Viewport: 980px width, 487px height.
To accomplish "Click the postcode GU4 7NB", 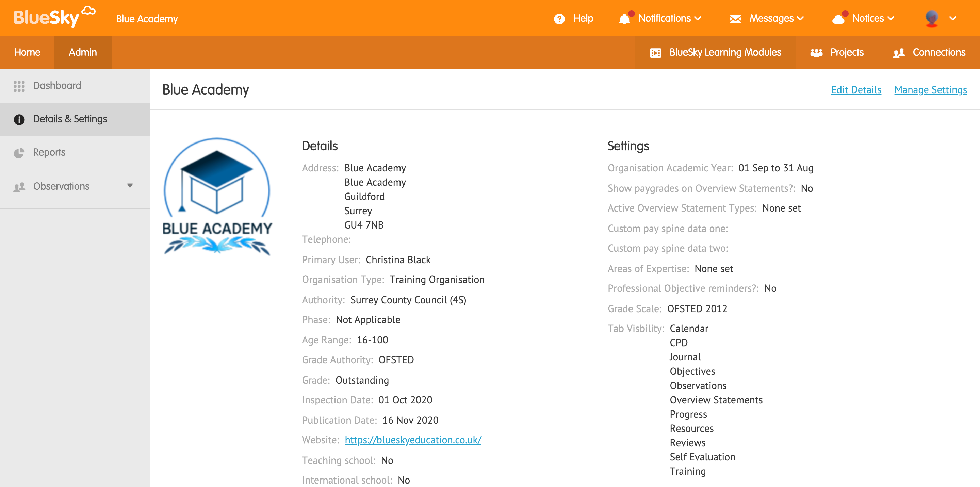I will point(364,225).
